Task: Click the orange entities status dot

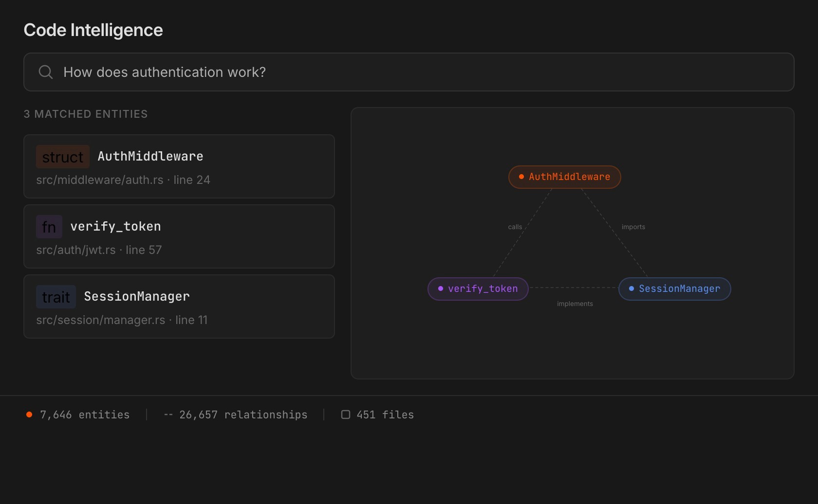Action: click(29, 414)
